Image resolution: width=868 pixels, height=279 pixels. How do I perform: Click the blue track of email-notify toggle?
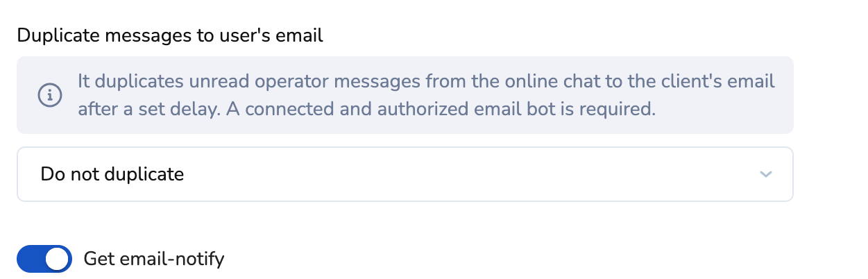31,259
